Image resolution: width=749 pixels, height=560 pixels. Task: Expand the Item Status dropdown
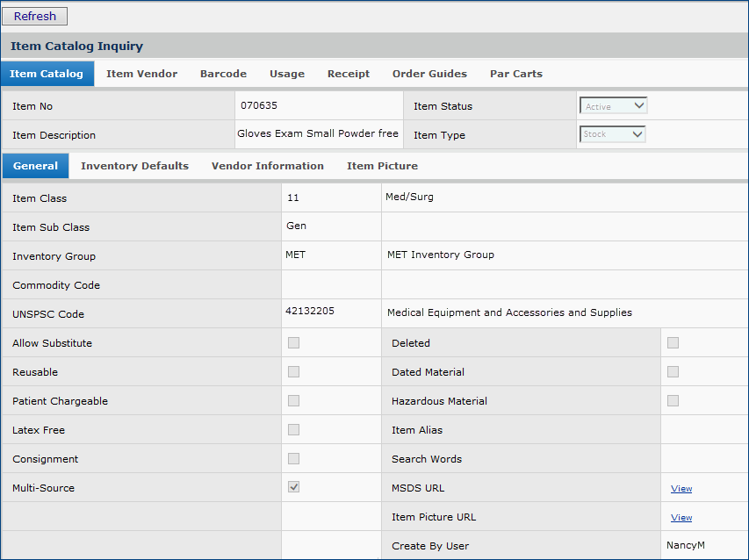(x=614, y=106)
